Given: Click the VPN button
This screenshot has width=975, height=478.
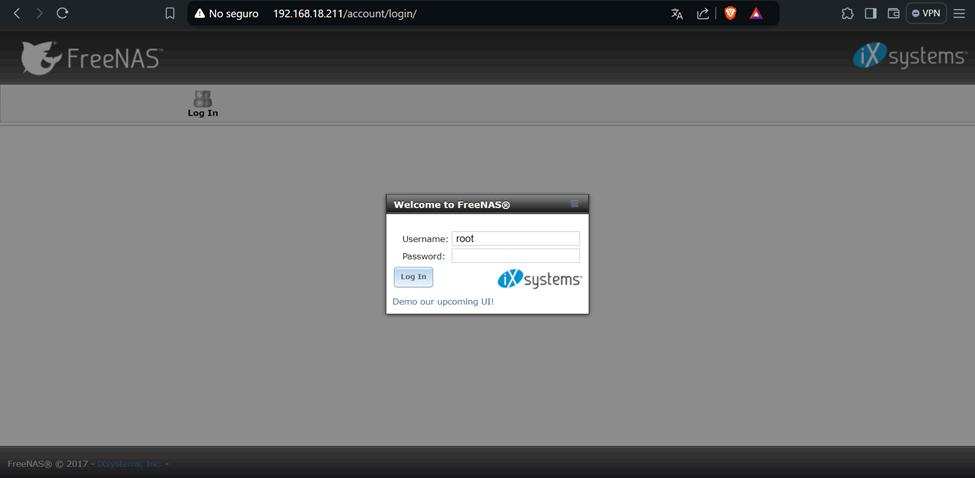Looking at the screenshot, I should coord(926,13).
